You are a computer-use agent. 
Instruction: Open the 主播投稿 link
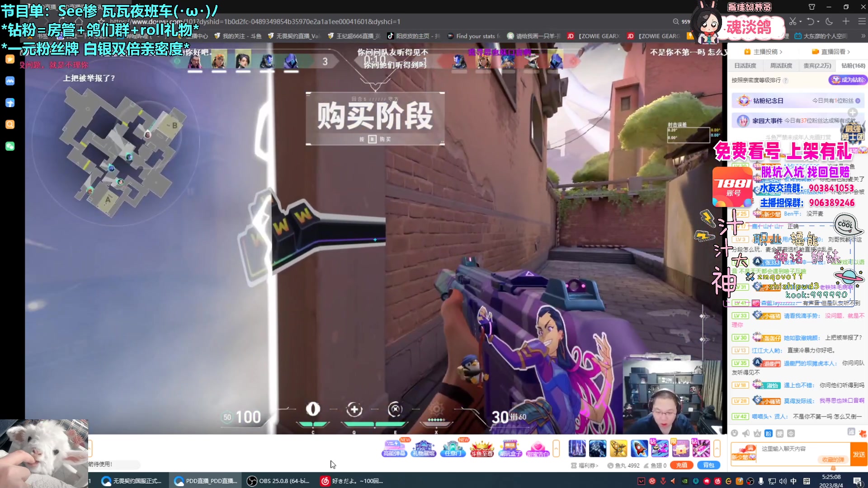pos(763,52)
